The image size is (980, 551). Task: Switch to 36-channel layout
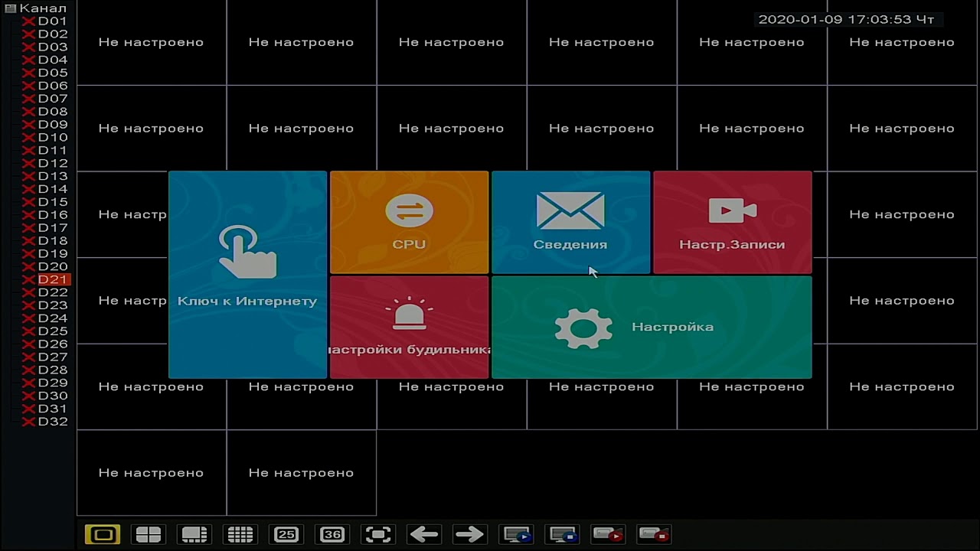coord(332,534)
